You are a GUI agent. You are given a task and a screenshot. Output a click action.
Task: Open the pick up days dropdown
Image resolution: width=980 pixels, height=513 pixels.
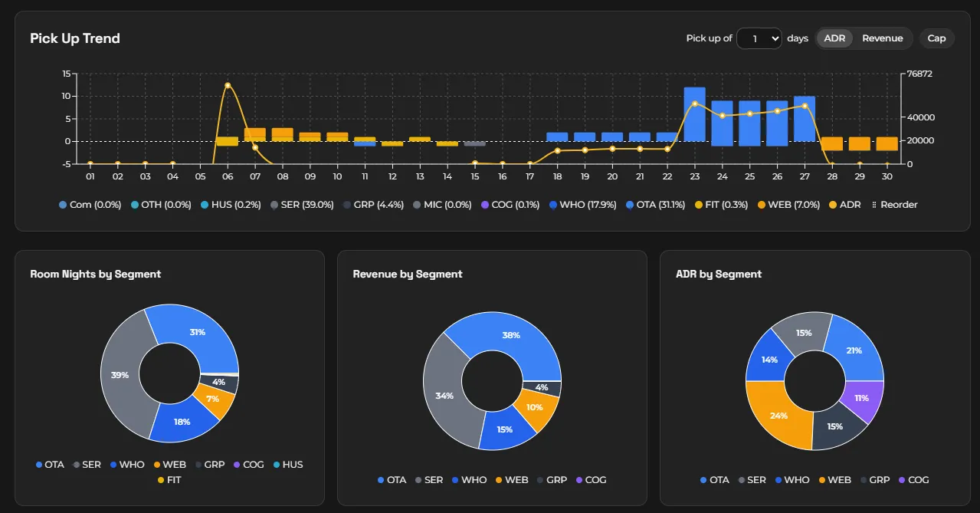(759, 38)
